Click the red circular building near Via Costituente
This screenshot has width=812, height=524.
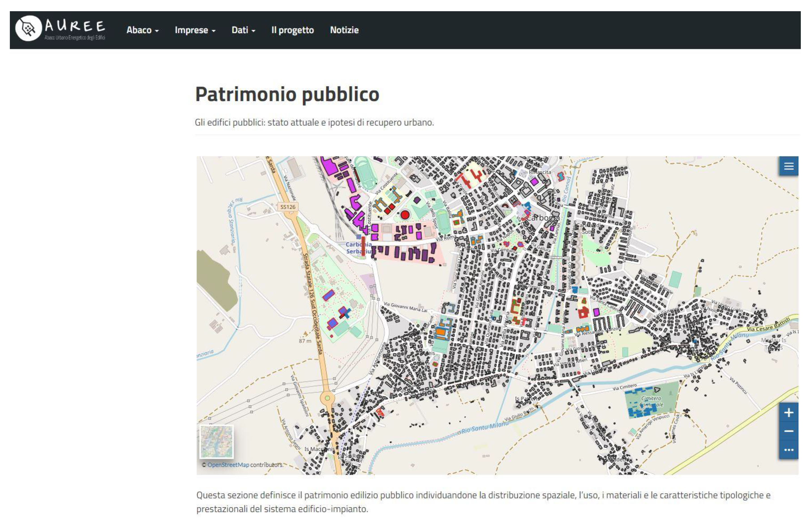pyautogui.click(x=405, y=214)
